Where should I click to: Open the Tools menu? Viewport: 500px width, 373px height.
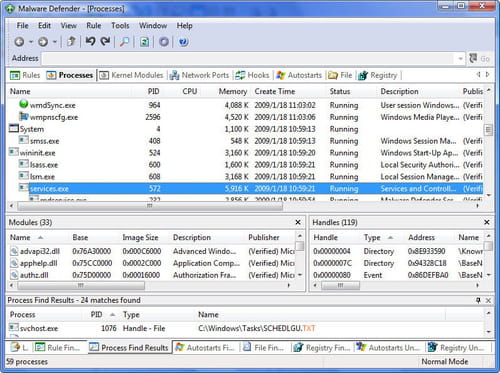(x=120, y=26)
